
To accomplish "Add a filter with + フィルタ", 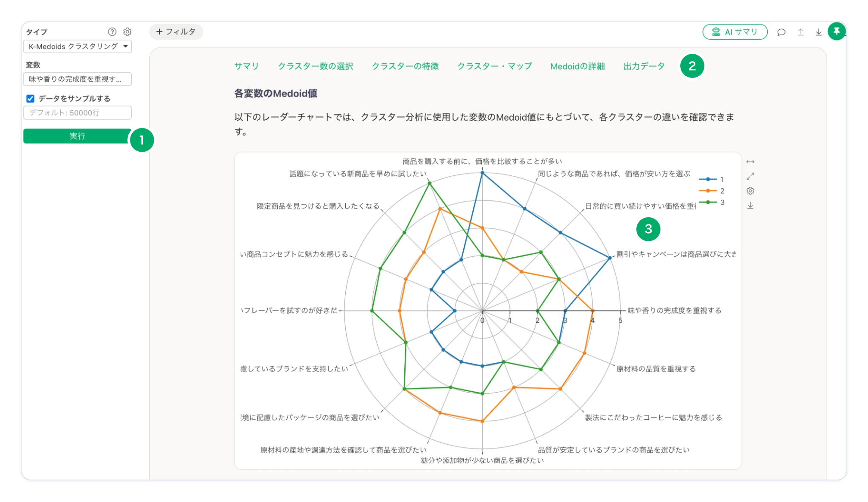I will (176, 31).
